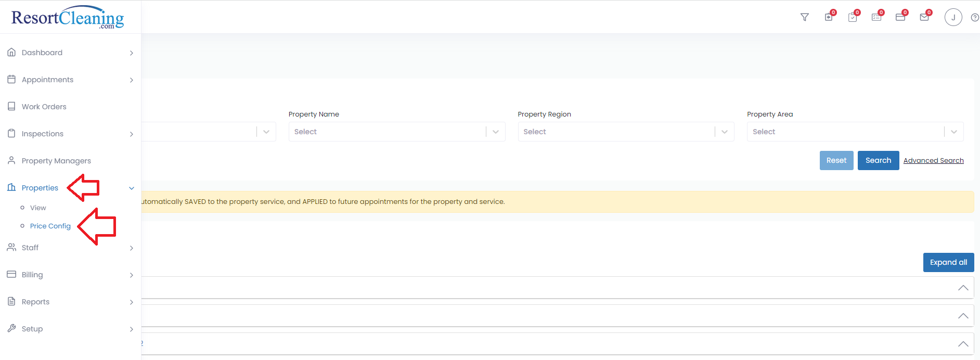This screenshot has width=980, height=360.
Task: Open the credit card notifications icon
Action: (x=900, y=17)
